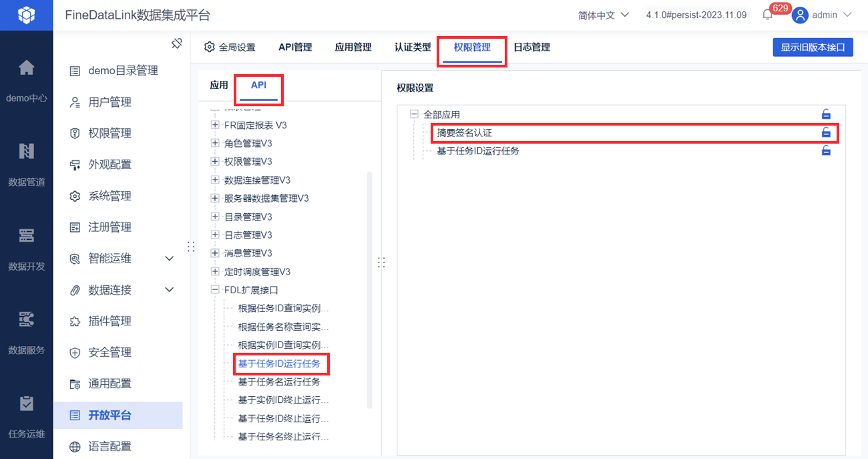
Task: Expand 角色管理V3 tree node
Action: coord(215,143)
